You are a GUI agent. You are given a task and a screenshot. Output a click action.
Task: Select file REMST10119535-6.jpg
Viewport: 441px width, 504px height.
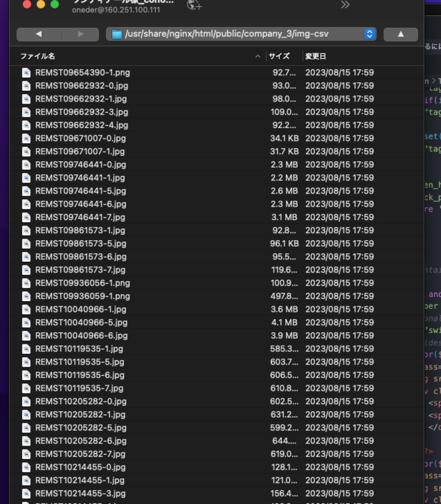(79, 375)
